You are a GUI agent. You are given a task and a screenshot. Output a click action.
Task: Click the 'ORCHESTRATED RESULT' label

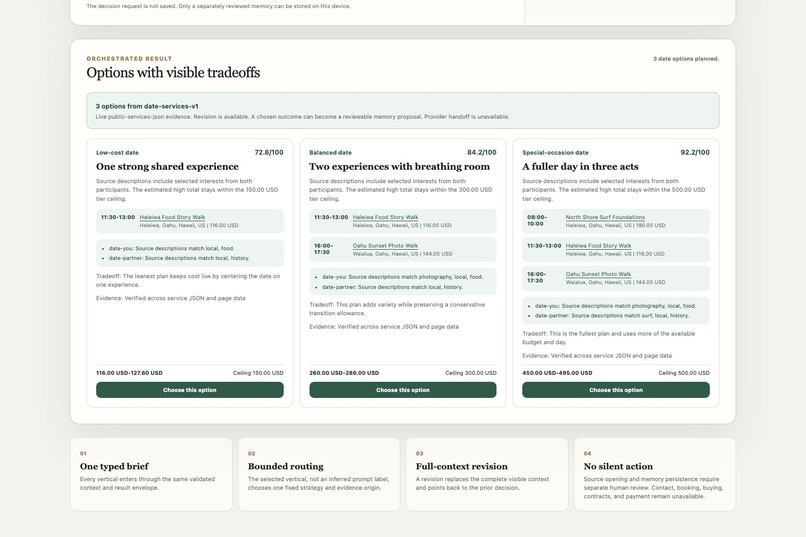(129, 59)
